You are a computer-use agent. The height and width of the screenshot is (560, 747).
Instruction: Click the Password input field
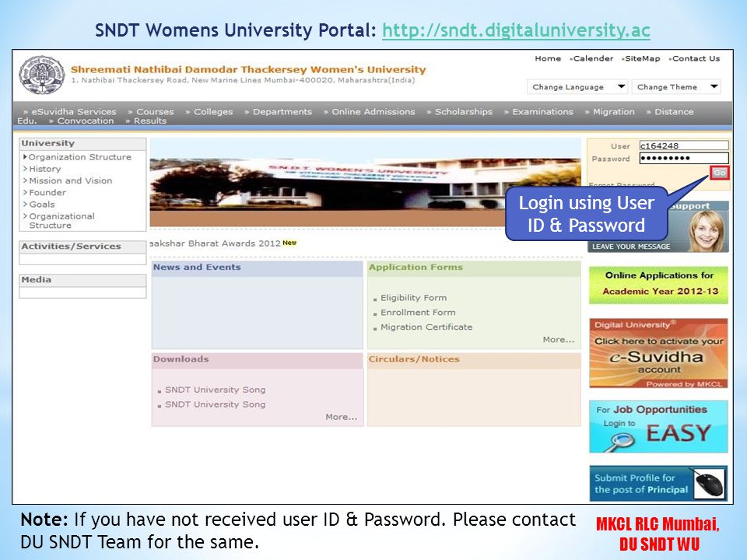pos(684,158)
